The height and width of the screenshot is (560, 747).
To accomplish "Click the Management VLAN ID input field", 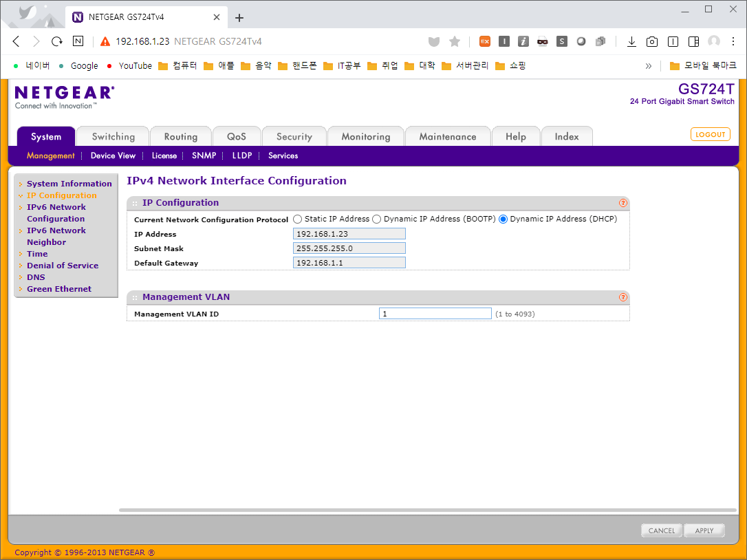I will click(435, 314).
